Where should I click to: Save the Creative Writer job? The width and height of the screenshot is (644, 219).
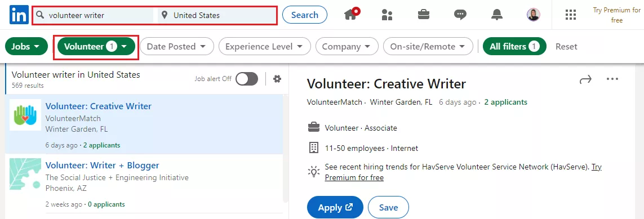(x=389, y=208)
